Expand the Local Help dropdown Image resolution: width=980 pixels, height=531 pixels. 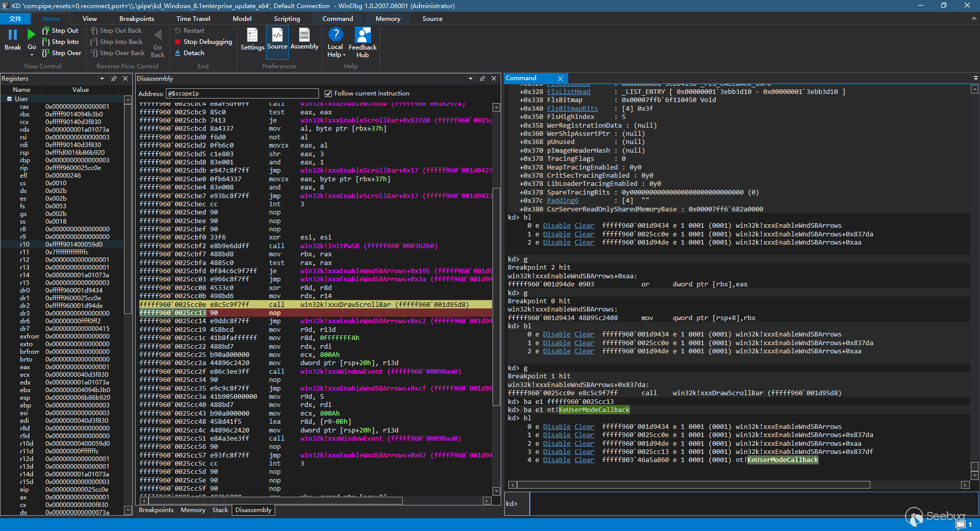(x=344, y=55)
